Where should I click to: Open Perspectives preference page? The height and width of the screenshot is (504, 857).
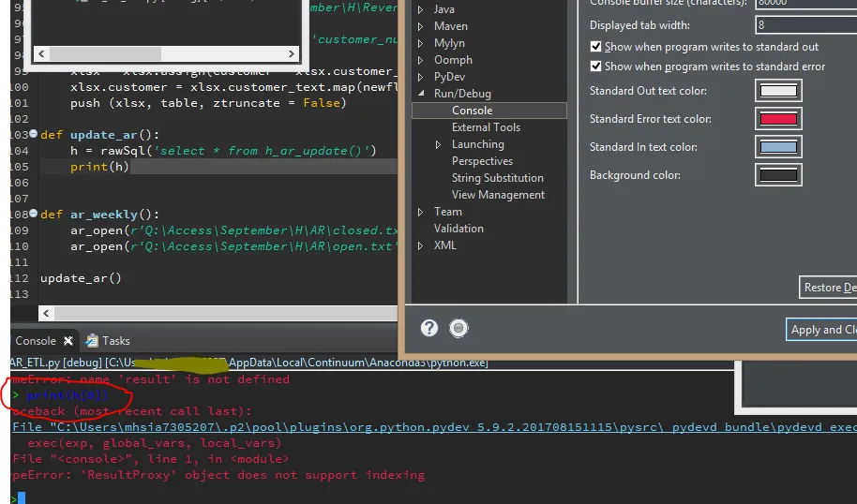482,161
